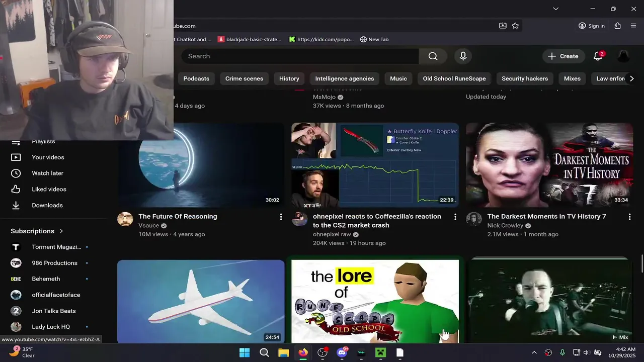Click the Nick Crowley channel avatar
The image size is (644, 362).
474,219
